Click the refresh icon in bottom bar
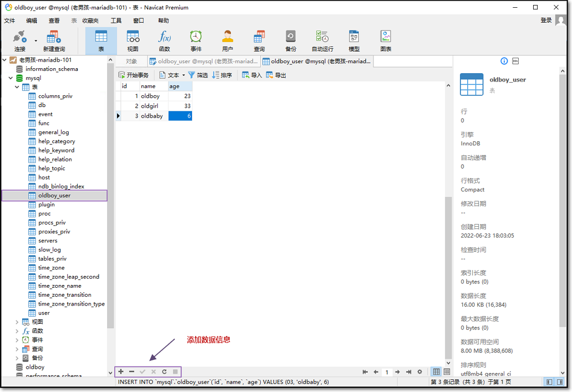 click(164, 371)
